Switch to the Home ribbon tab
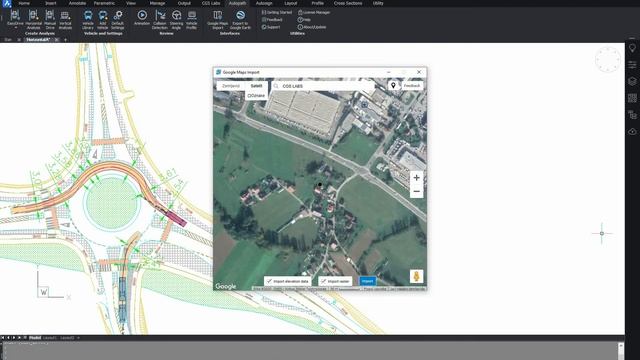Viewport: 640px width, 360px height. click(24, 3)
